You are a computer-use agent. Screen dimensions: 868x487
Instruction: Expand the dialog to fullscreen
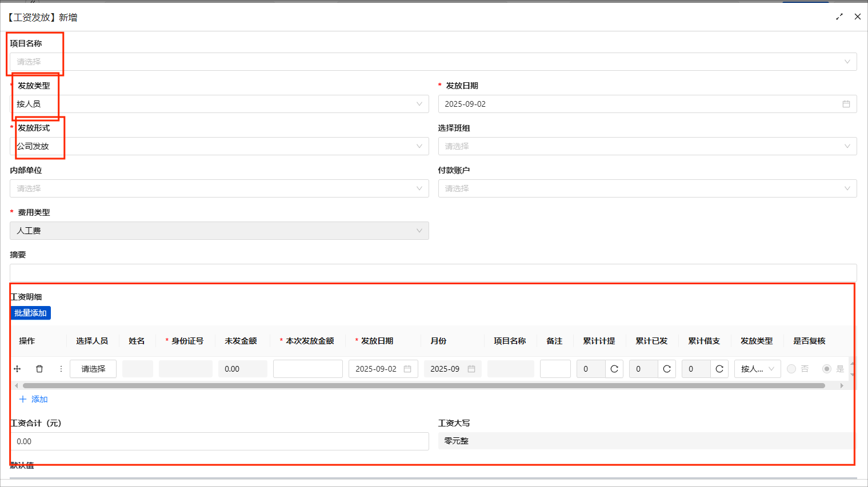pos(839,17)
